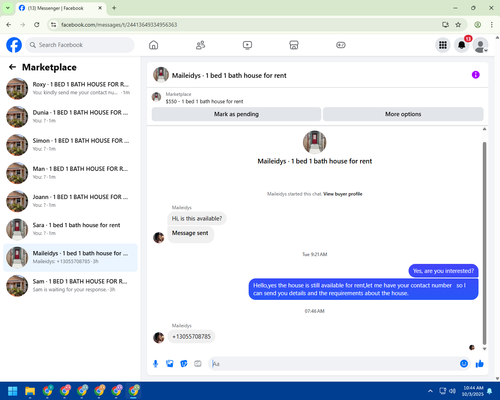The height and width of the screenshot is (400, 500).
Task: View site information in the address bar
Action: 53,25
